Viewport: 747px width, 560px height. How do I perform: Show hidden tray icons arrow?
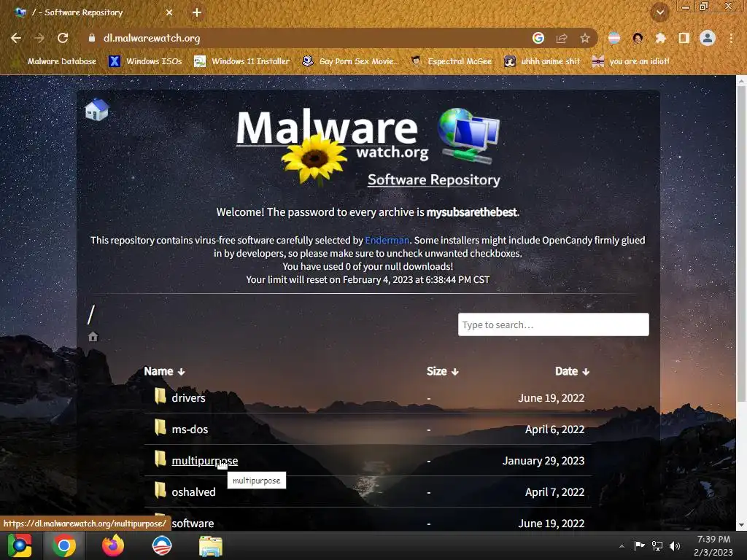(x=622, y=545)
